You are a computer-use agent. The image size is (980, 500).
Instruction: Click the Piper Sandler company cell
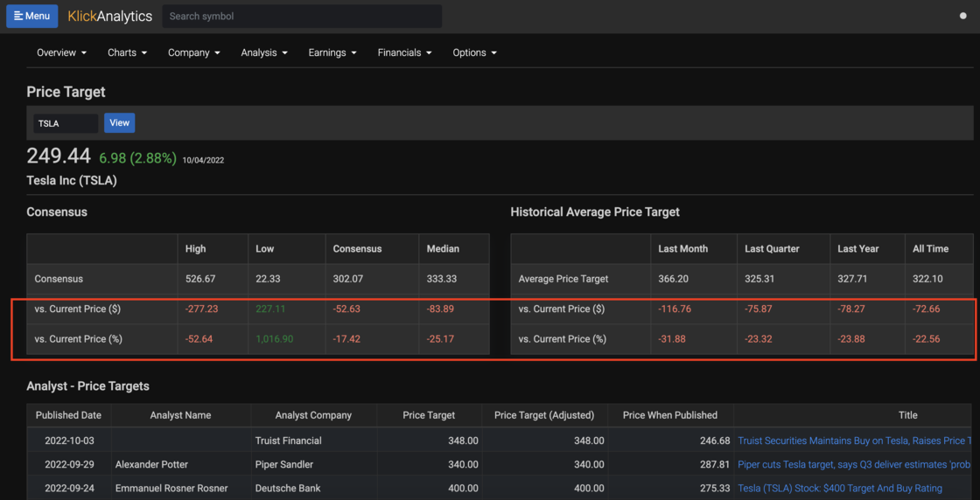coord(284,464)
